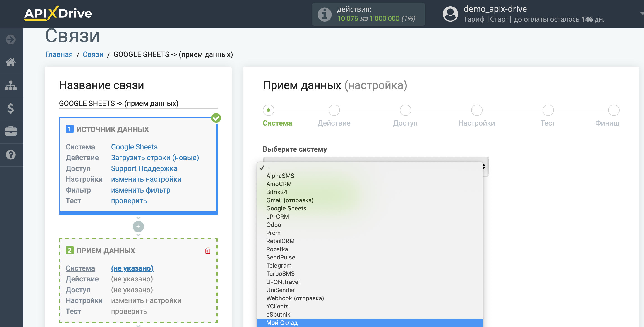
Task: Choose AlphaSMS from system list
Action: coord(370,176)
